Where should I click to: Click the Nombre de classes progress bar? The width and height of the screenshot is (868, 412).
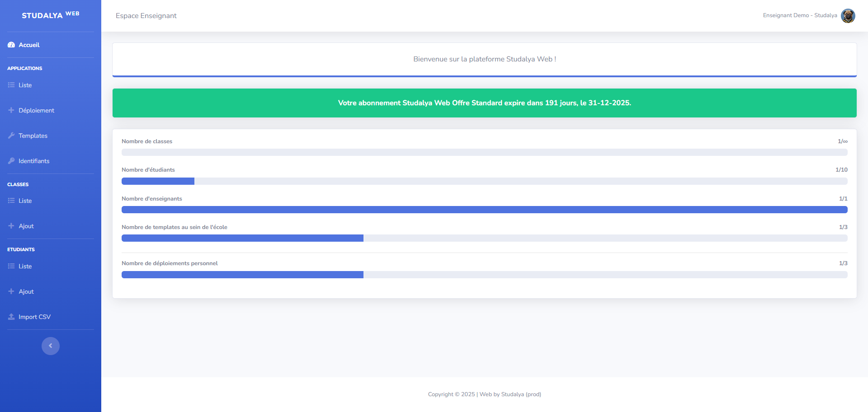(x=485, y=152)
